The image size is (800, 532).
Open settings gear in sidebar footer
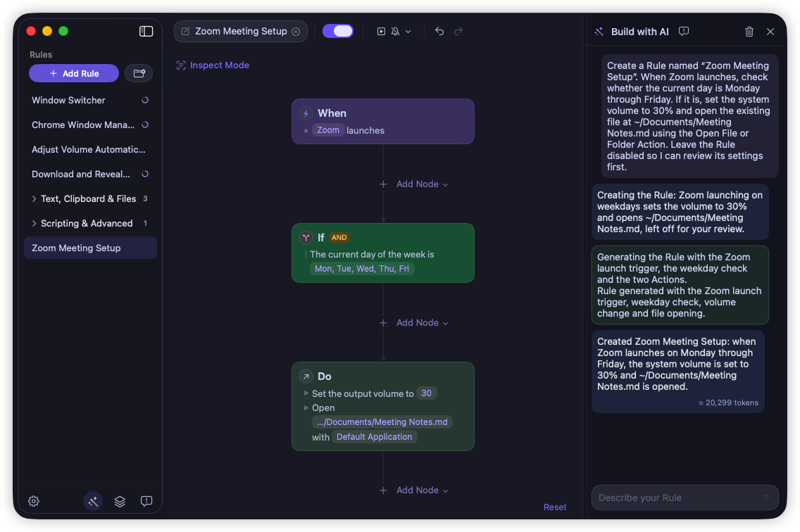point(34,502)
